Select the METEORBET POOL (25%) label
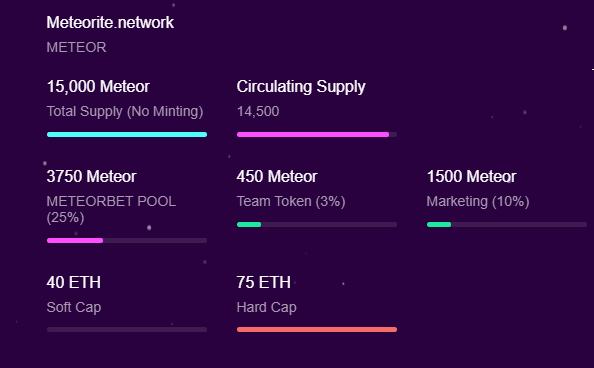 pos(111,209)
